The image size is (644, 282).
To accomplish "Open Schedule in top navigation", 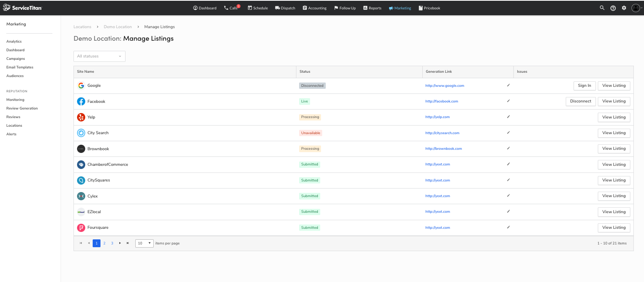I will (258, 8).
